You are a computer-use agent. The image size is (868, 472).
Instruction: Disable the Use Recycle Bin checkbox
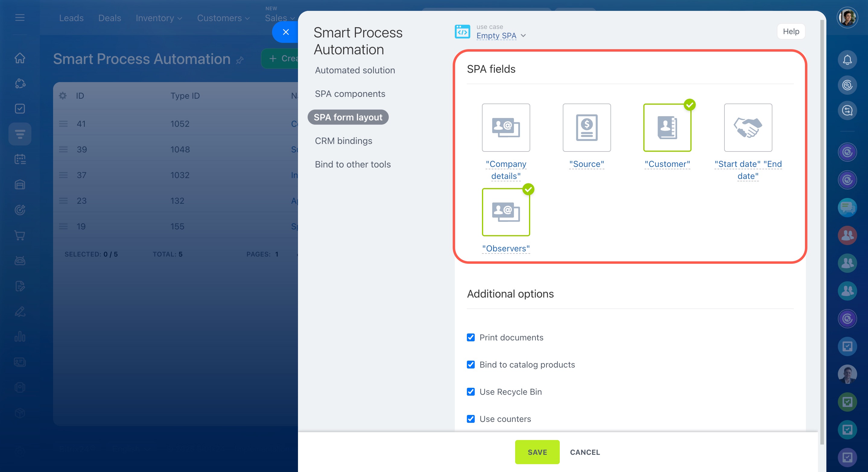[x=471, y=392]
